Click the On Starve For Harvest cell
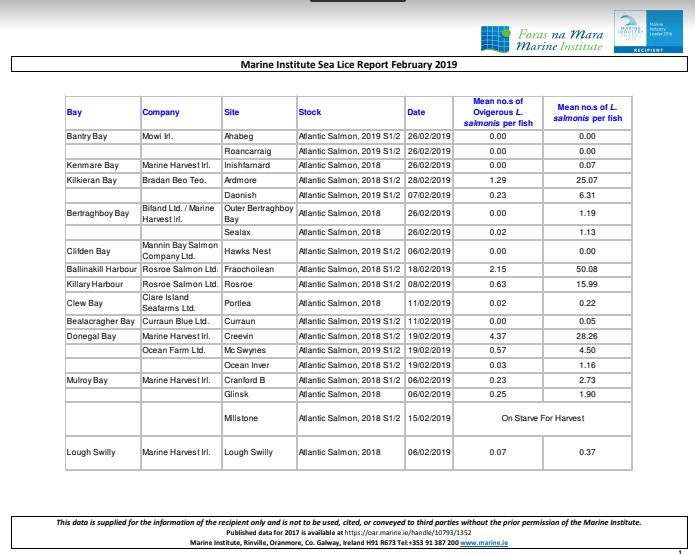The width and height of the screenshot is (695, 554). [542, 418]
